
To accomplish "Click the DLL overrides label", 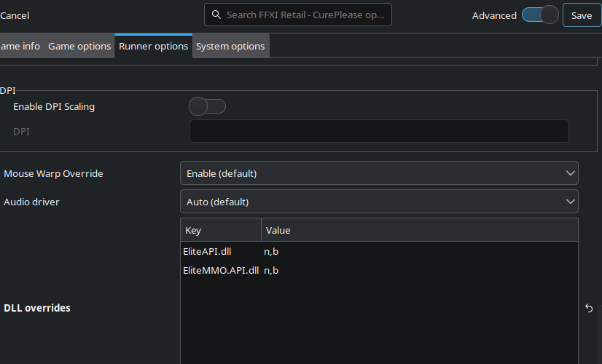I will tap(37, 308).
